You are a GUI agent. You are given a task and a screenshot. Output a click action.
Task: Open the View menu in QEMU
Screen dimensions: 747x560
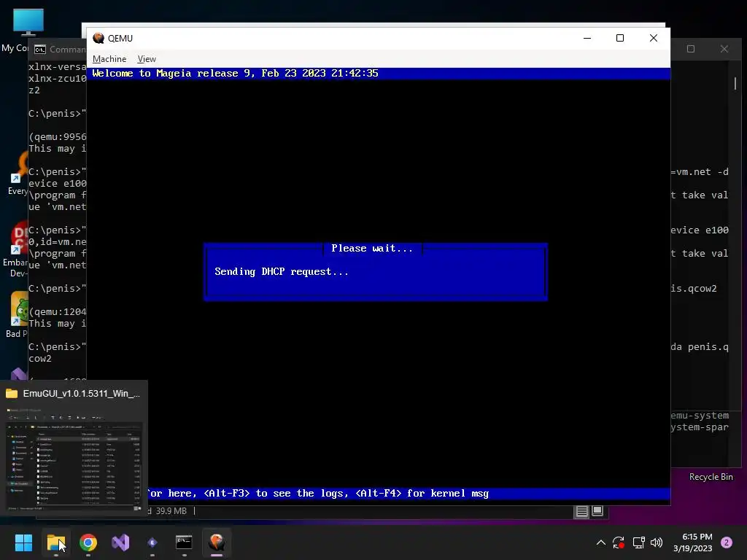click(x=146, y=59)
